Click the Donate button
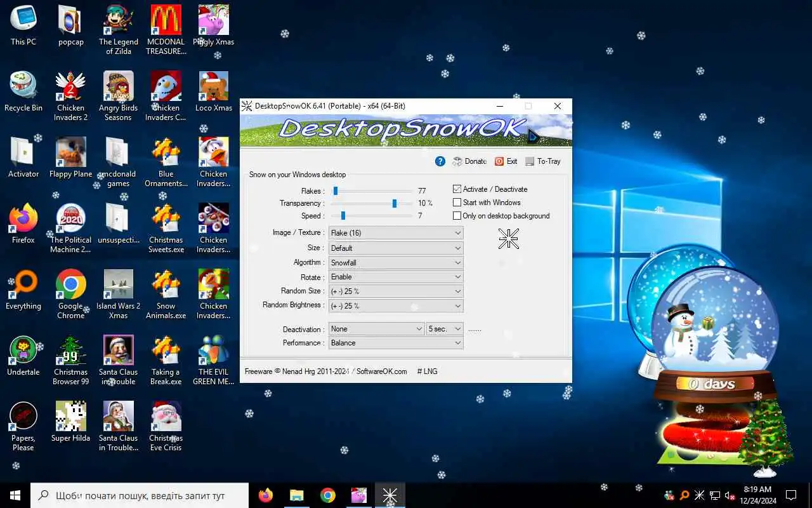This screenshot has height=508, width=812. (x=470, y=161)
